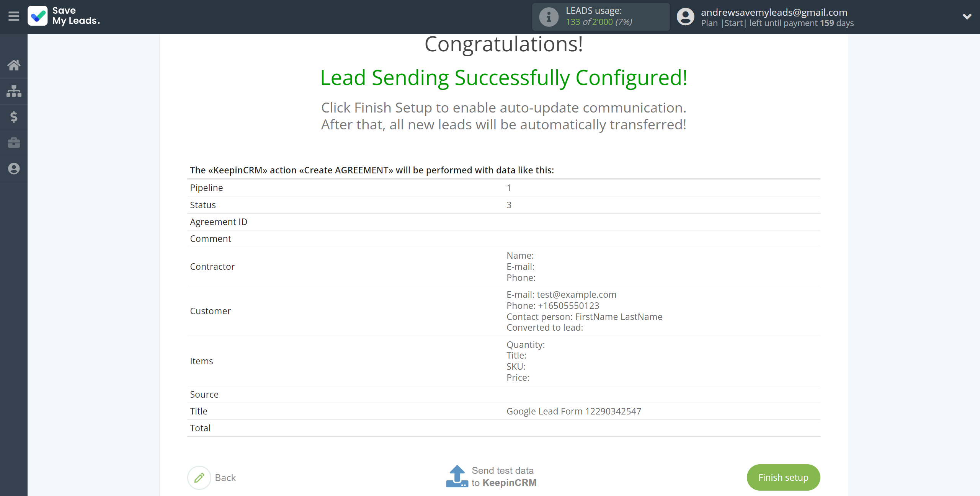The width and height of the screenshot is (980, 496).
Task: Click the Customer test email value
Action: [x=576, y=295]
